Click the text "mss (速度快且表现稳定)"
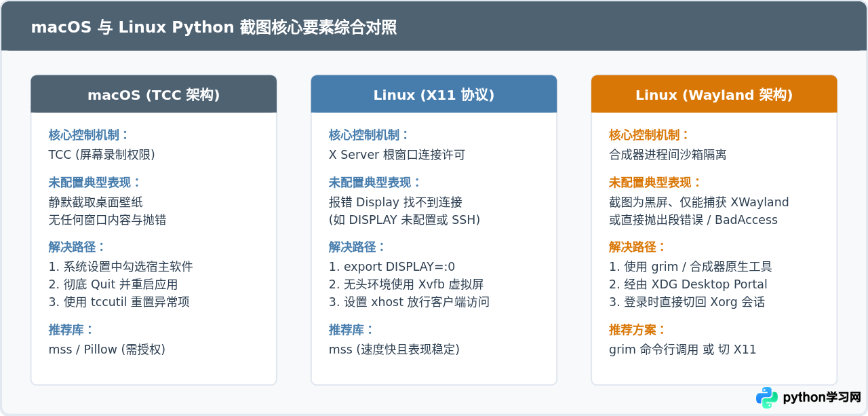This screenshot has width=868, height=416. click(394, 349)
